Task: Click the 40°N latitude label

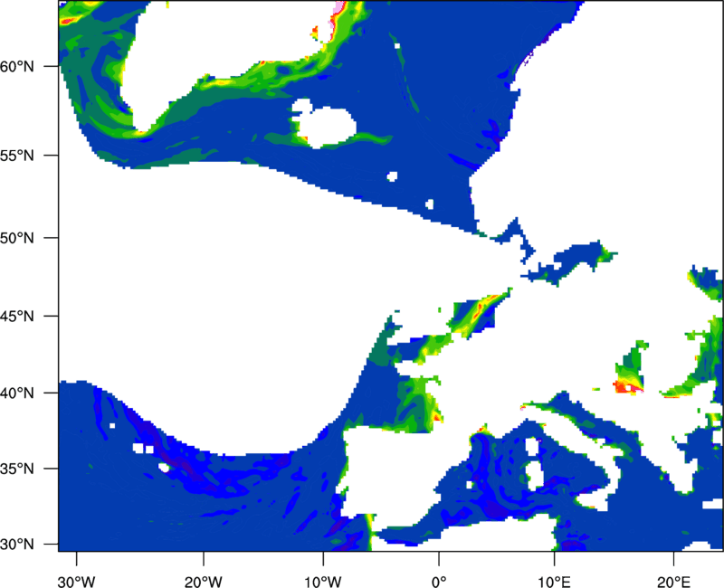Action: click(x=17, y=394)
